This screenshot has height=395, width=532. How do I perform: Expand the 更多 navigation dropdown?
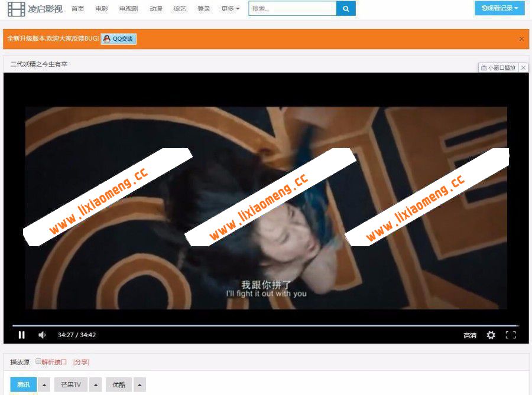[x=230, y=9]
